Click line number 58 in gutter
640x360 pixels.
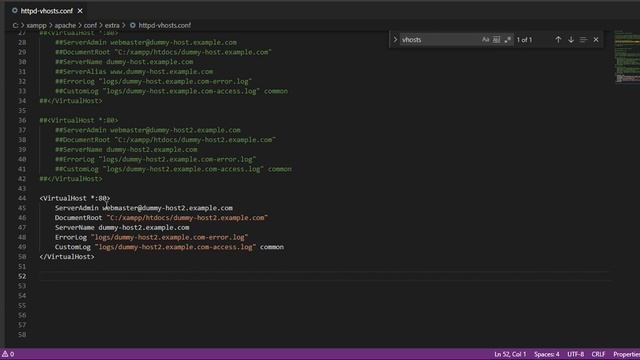point(22,335)
